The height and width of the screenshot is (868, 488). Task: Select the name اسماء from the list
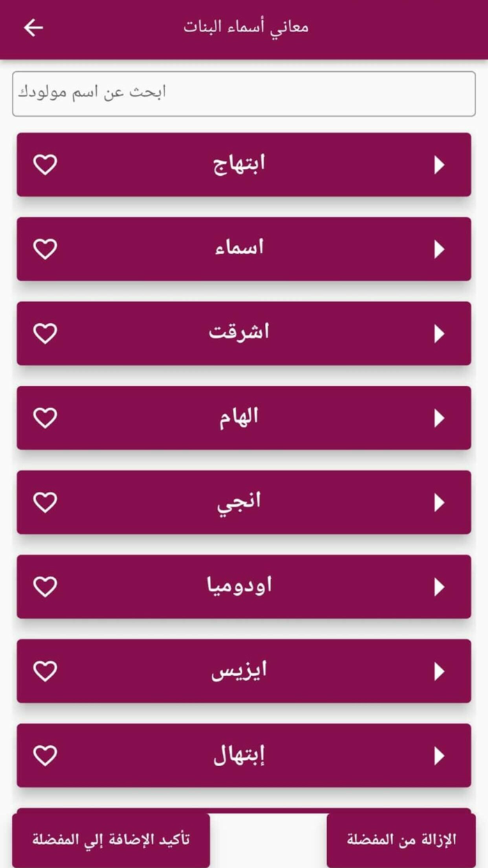244,249
